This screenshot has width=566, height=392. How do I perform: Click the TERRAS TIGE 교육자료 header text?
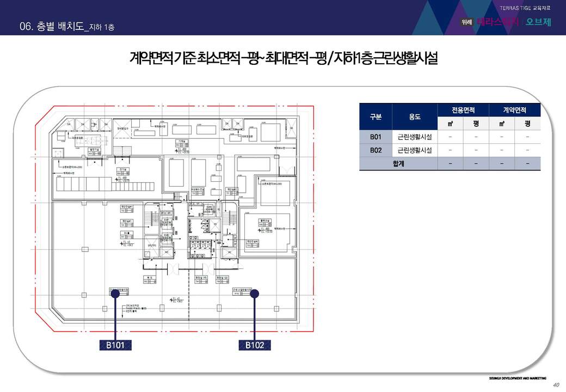point(525,8)
